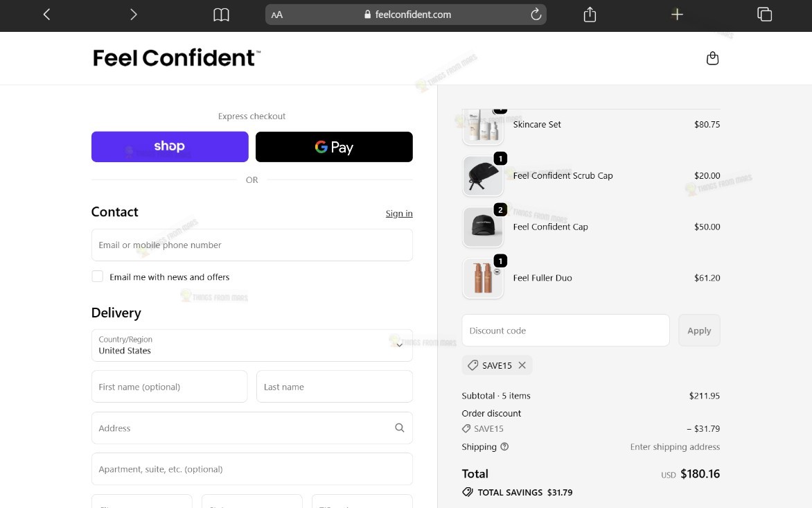Click the Feel Confident Cap thumbnail
The image size is (812, 508).
(483, 227)
